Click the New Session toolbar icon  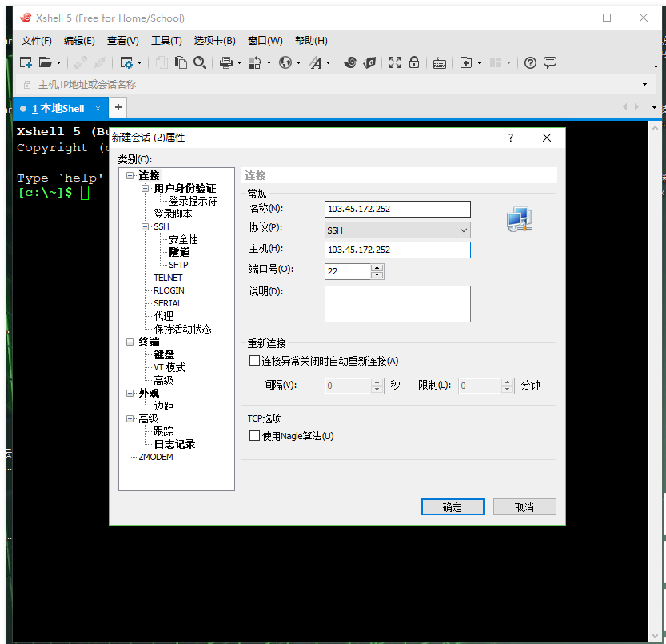coord(26,62)
